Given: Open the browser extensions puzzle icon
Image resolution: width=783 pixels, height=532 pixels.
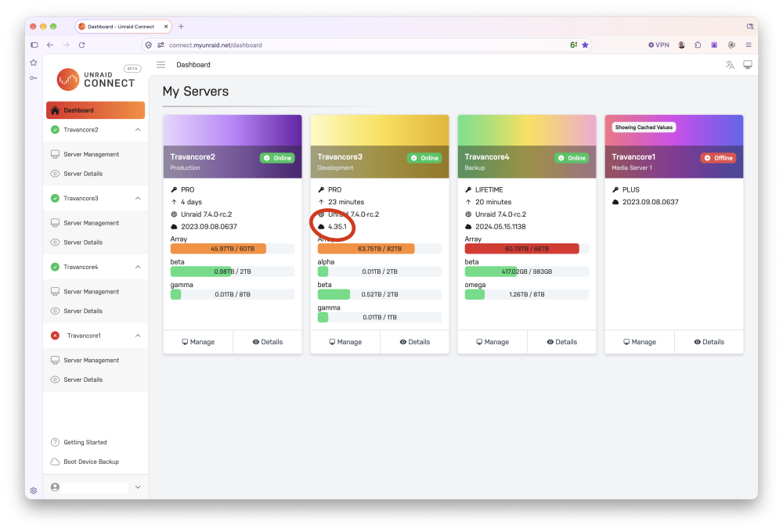Looking at the screenshot, I should click(x=698, y=45).
